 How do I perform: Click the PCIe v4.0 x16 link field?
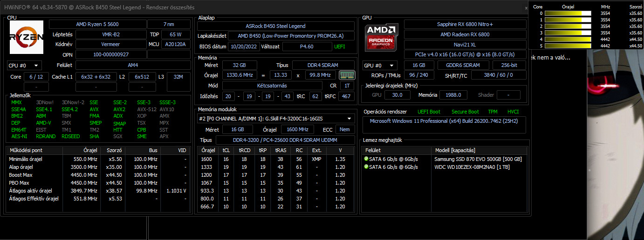point(465,54)
